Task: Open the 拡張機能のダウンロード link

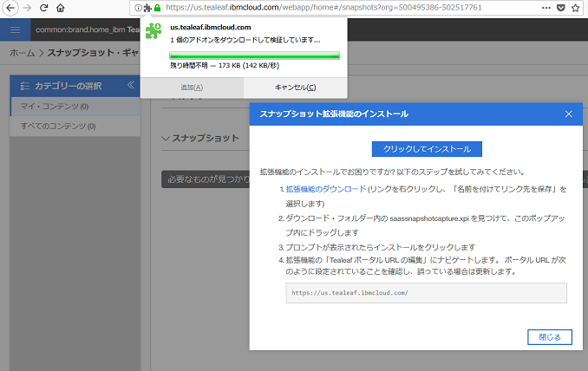Action: 325,189
